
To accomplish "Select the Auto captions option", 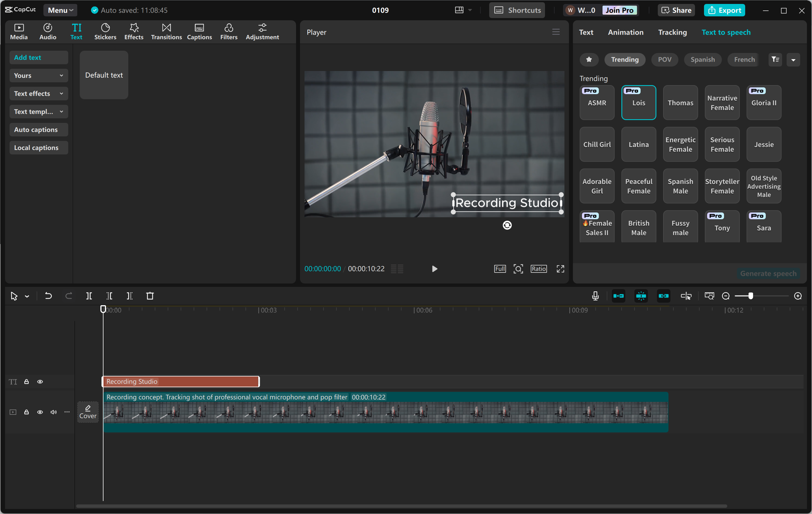I will 36,130.
